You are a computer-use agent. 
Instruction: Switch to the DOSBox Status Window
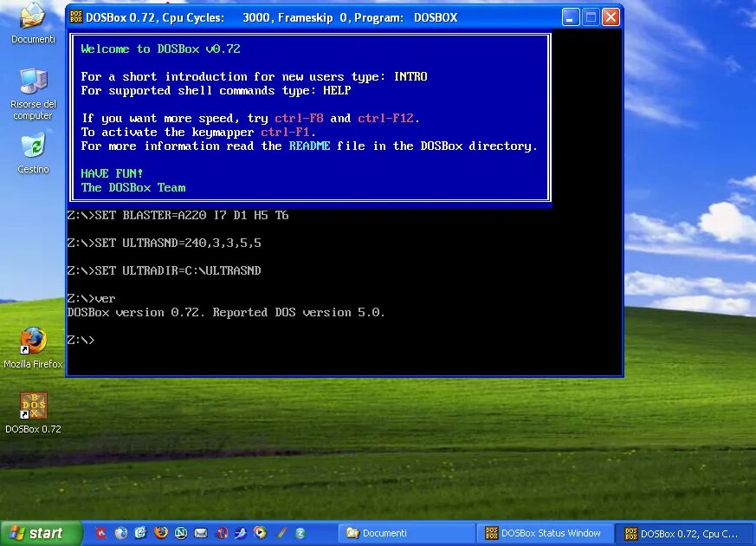point(546,533)
